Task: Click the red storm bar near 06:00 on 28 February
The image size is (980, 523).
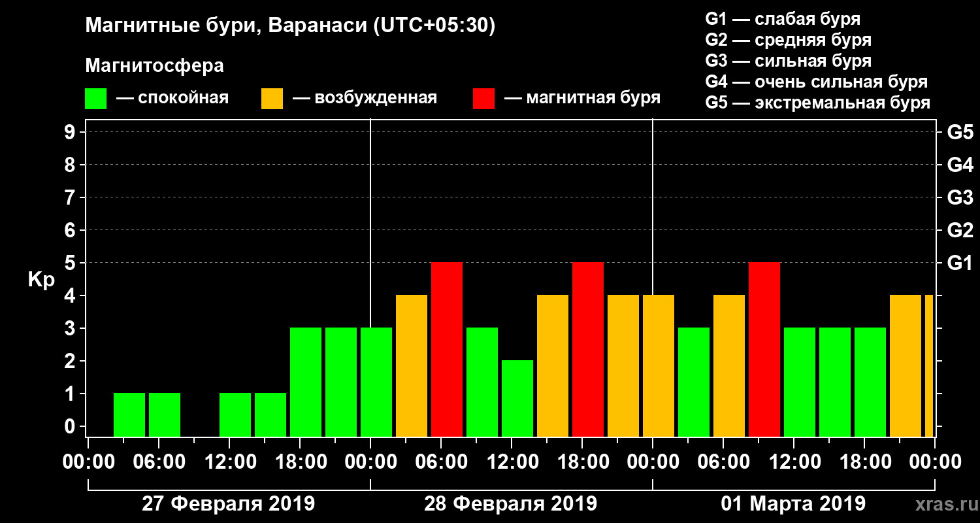Action: click(x=447, y=349)
